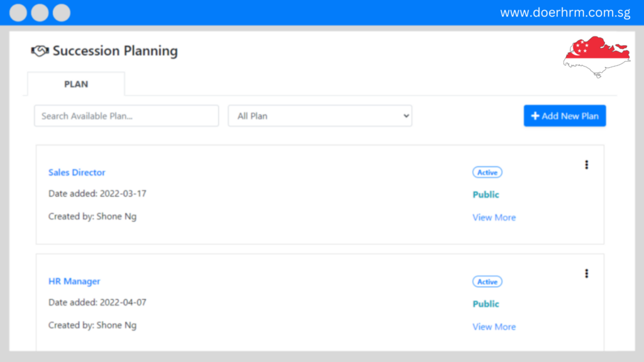Viewport: 644px width, 362px height.
Task: Click the Singapore map flag logo
Action: pos(597,57)
